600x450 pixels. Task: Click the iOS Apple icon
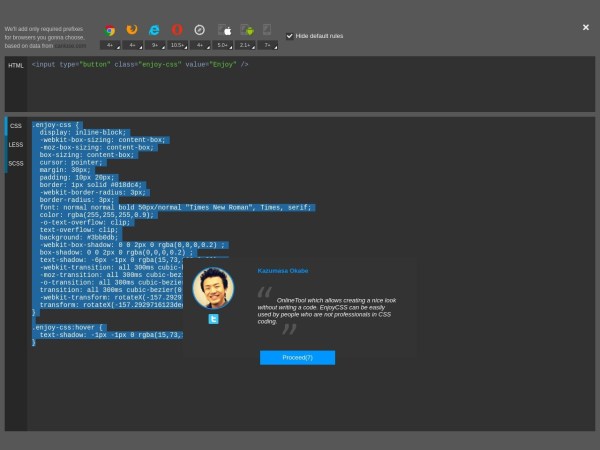(x=224, y=31)
